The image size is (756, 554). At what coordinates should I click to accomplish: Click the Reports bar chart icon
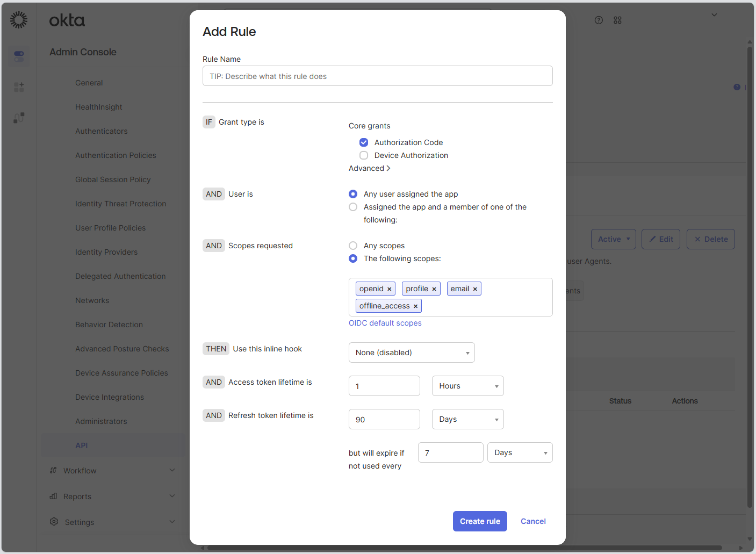(53, 496)
